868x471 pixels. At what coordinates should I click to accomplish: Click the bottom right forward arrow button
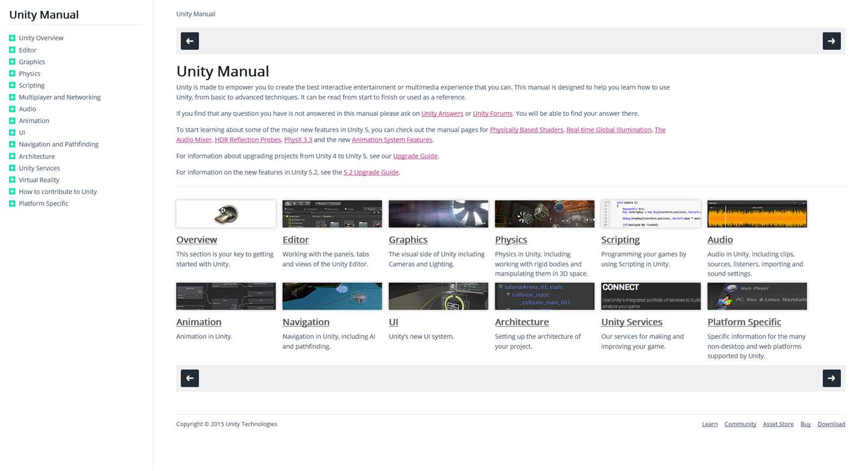(x=831, y=378)
